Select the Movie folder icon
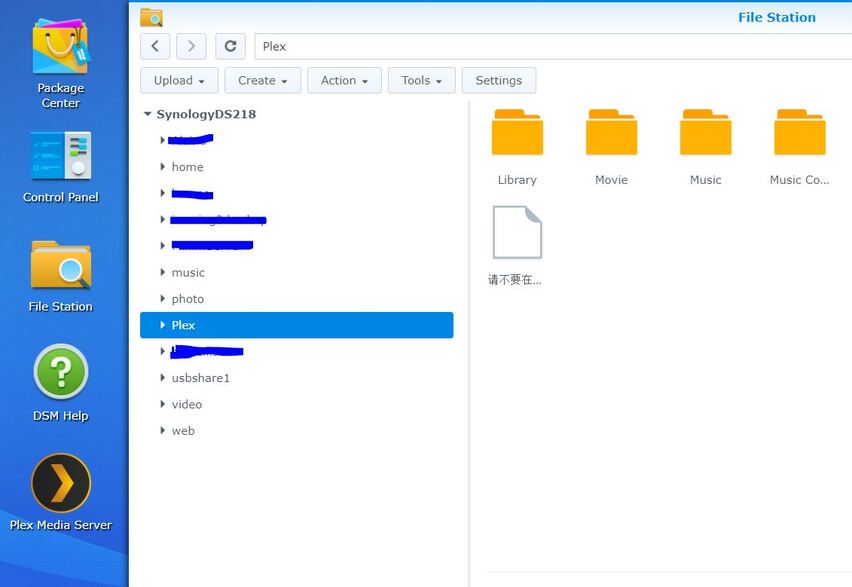Screen dimensions: 852x587 (x=611, y=132)
